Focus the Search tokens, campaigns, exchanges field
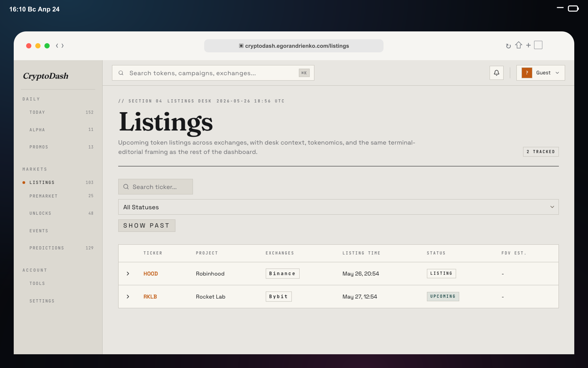Screen dimensions: 588x368 [213, 73]
